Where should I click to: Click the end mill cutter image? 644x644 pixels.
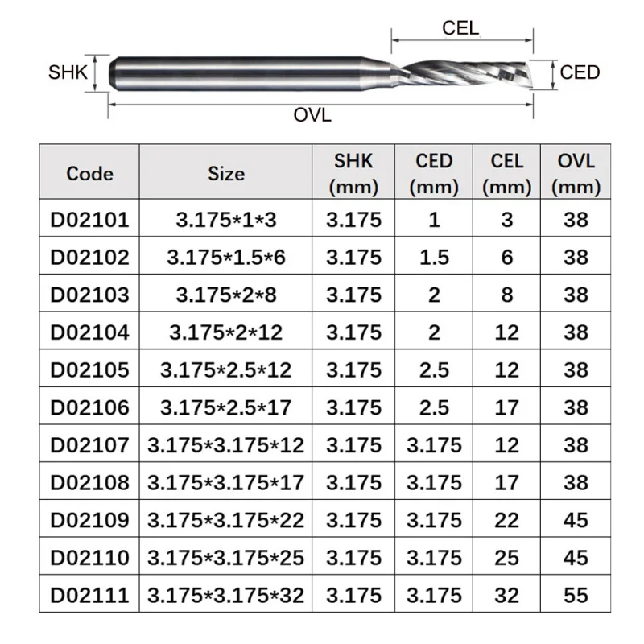coord(318,73)
